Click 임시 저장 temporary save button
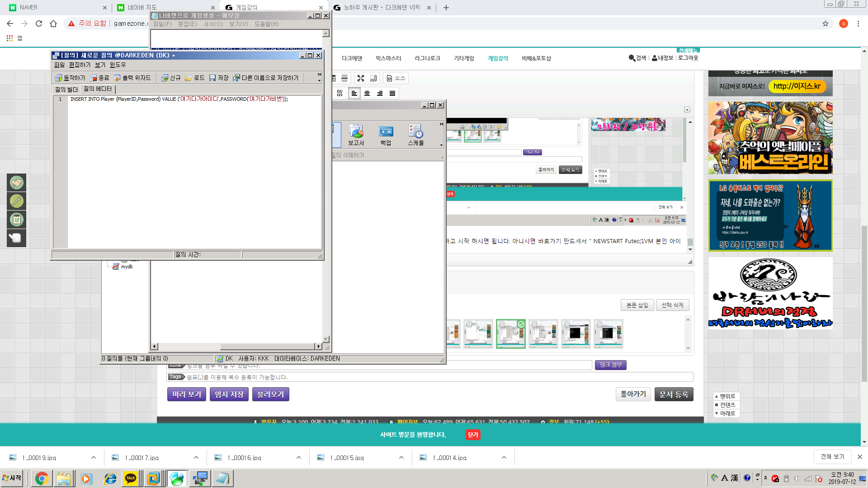 (229, 394)
